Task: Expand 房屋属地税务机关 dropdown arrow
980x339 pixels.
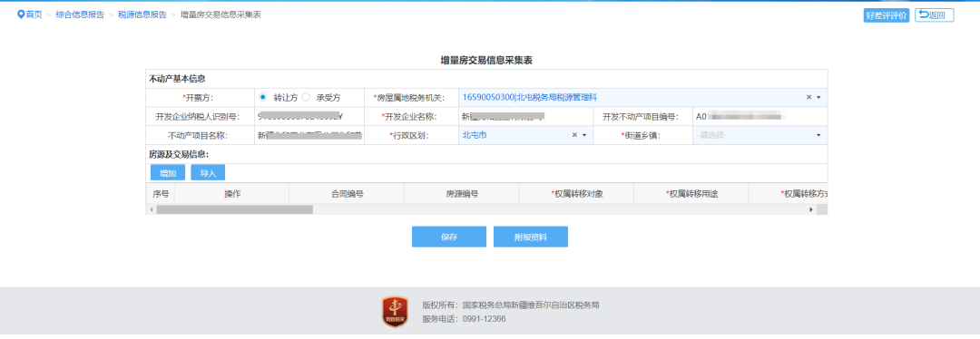Action: pyautogui.click(x=818, y=97)
